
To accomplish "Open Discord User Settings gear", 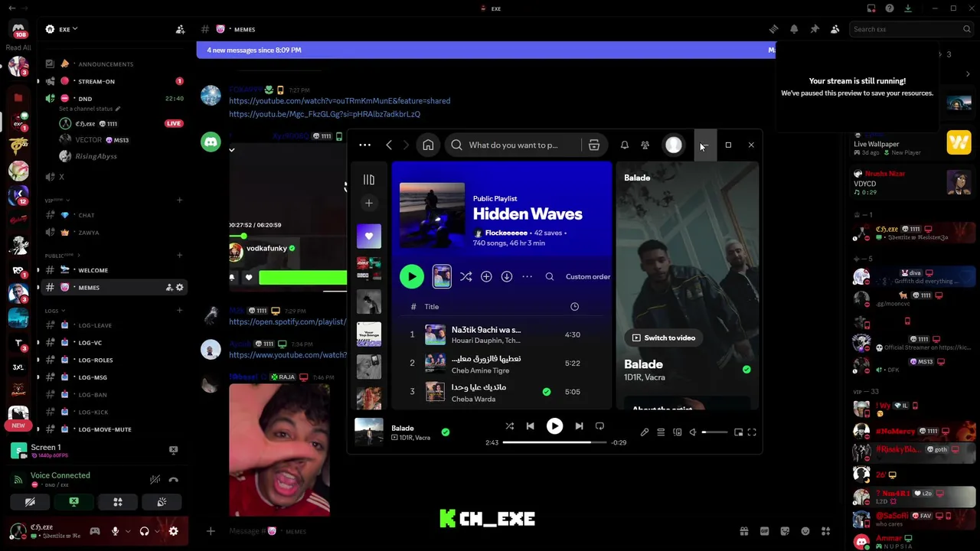I will point(174,531).
